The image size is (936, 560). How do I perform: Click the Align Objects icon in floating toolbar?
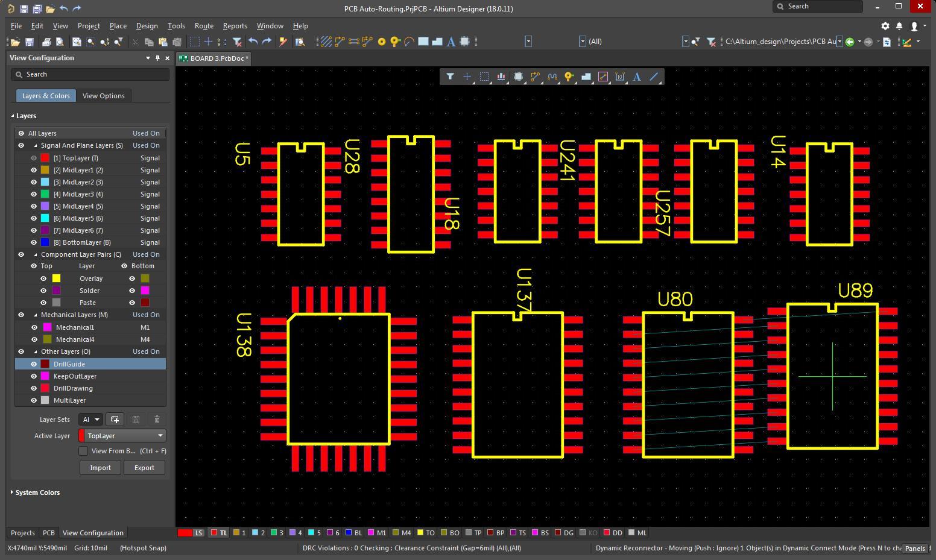(x=501, y=77)
